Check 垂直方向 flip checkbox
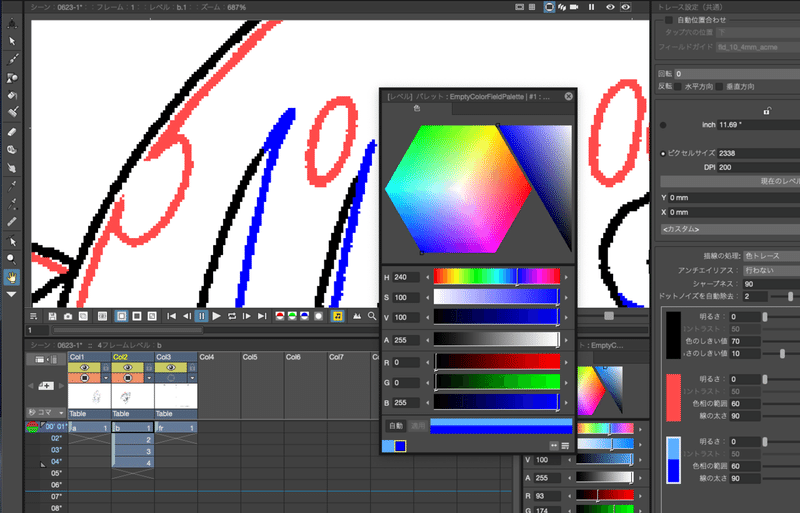This screenshot has height=513, width=800. (719, 87)
